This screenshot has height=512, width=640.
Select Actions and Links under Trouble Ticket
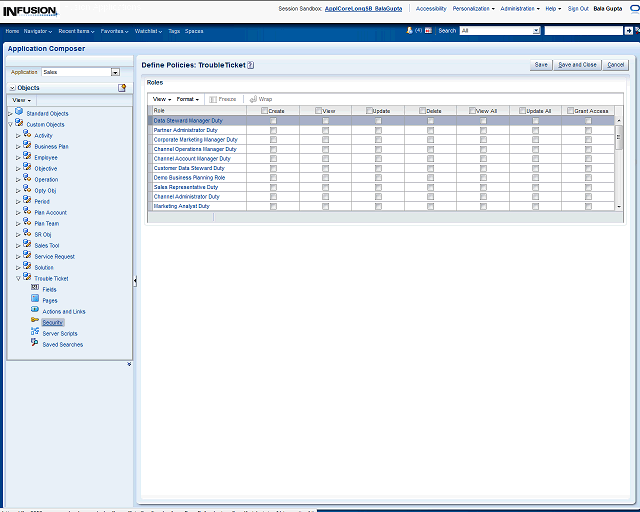point(63,311)
